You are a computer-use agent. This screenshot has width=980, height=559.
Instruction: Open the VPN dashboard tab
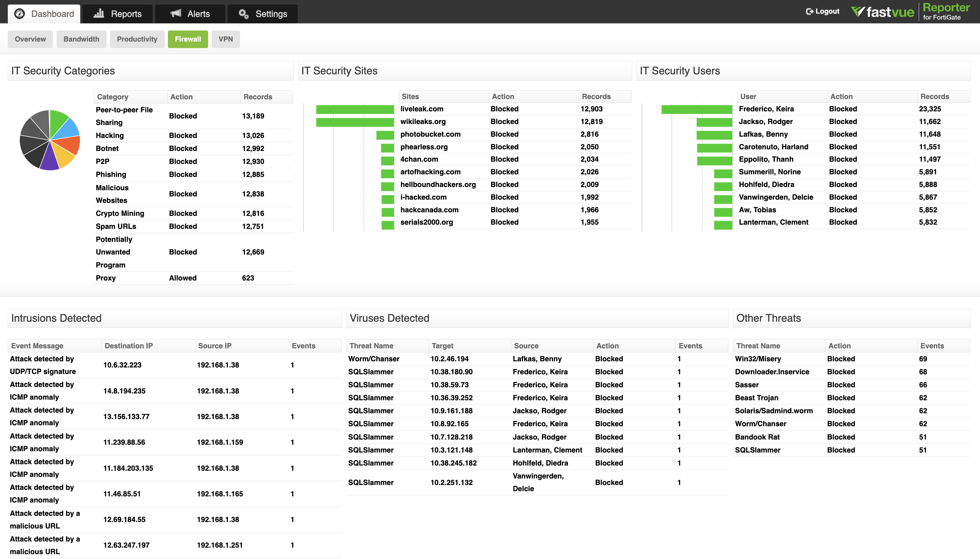point(226,39)
